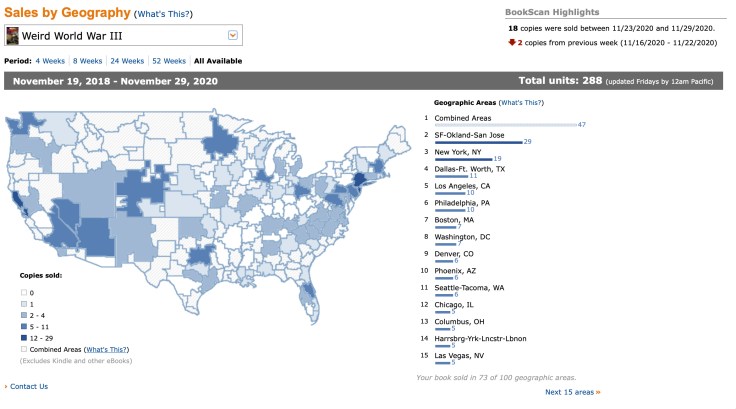Open What's This? next to Geographic Areas
The width and height of the screenshot is (736, 409).
[x=523, y=103]
